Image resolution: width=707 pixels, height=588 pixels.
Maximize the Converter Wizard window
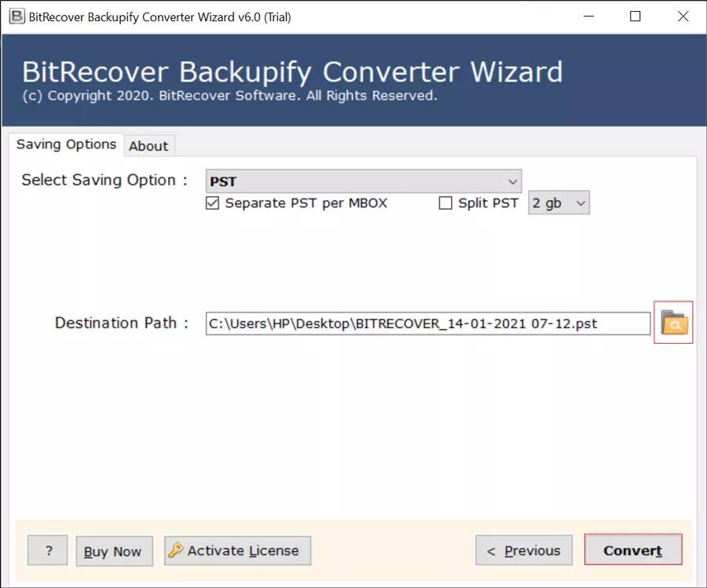point(636,16)
